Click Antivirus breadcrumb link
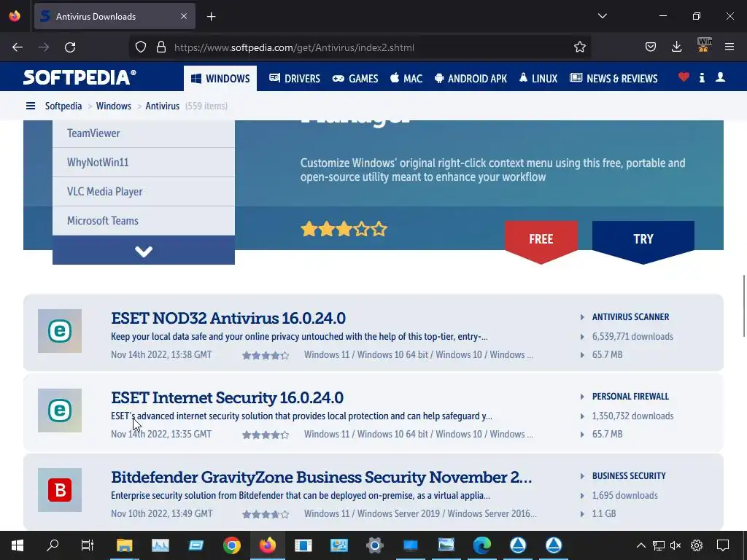747x560 pixels. point(163,106)
